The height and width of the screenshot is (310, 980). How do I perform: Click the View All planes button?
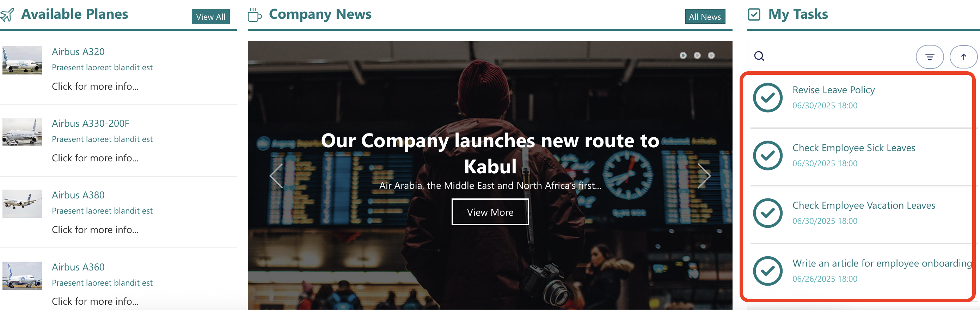click(x=210, y=16)
